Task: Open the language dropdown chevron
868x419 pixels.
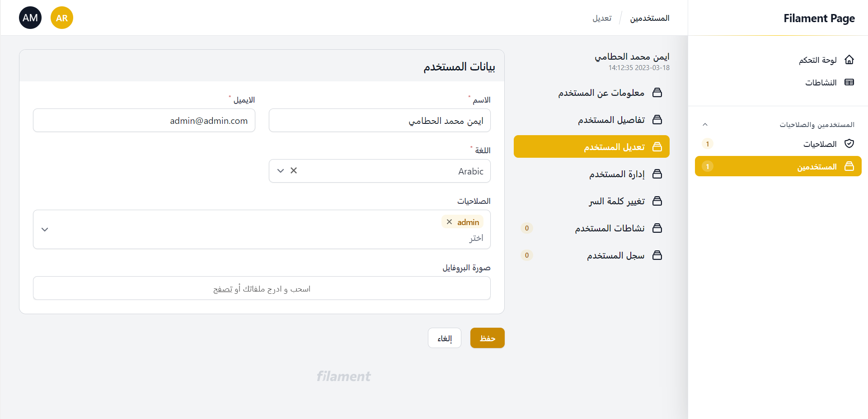Action: coord(281,171)
